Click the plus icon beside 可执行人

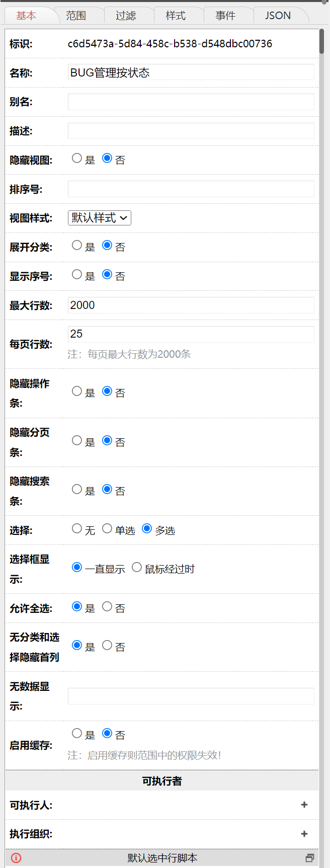click(304, 805)
